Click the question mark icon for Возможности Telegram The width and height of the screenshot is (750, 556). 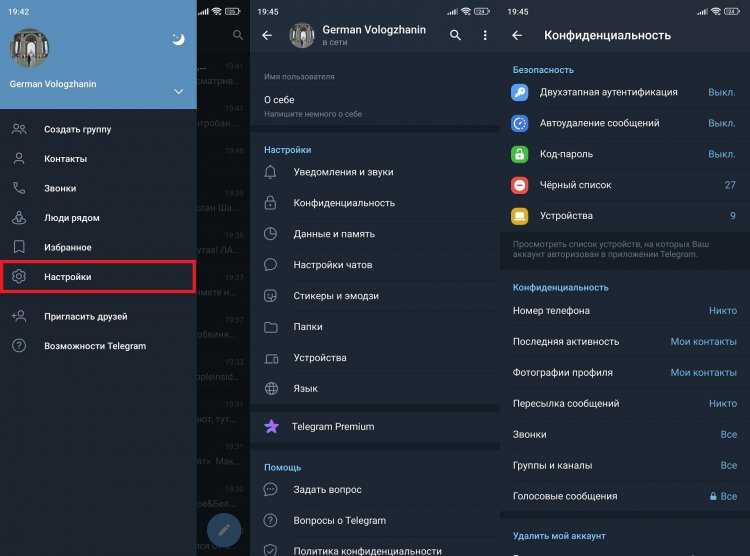19,345
